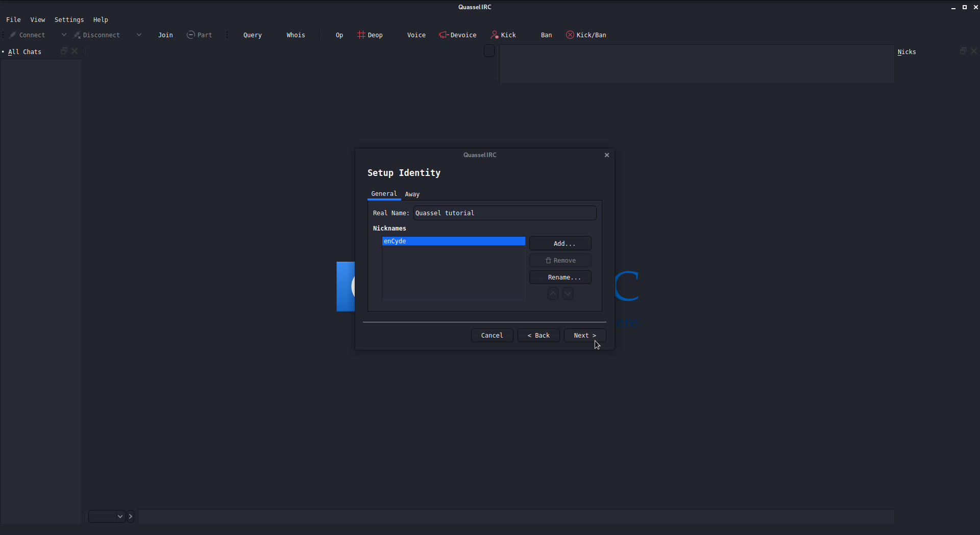This screenshot has width=980, height=535.
Task: Click the Add... nickname button
Action: [x=560, y=244]
